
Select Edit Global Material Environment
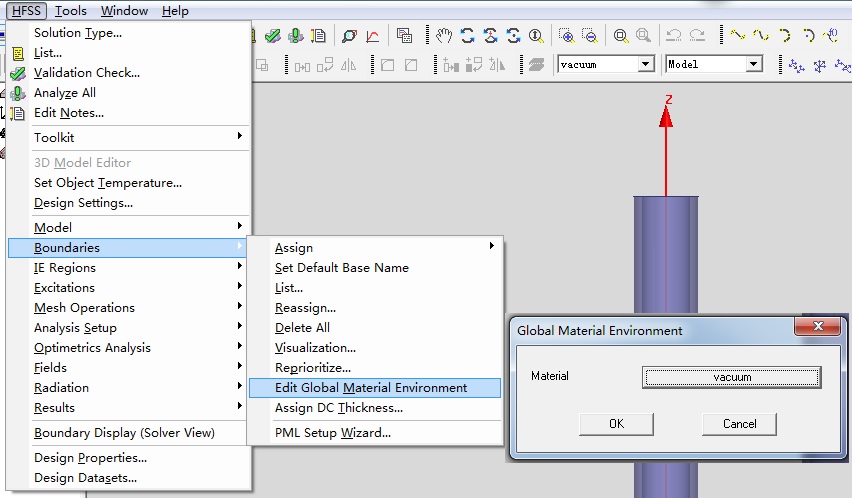pos(375,388)
